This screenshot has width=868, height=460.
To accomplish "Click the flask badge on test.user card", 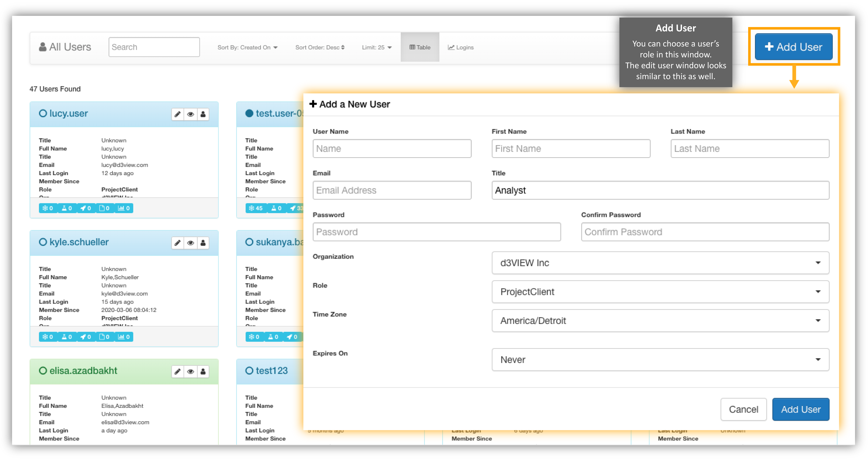I will pos(276,208).
